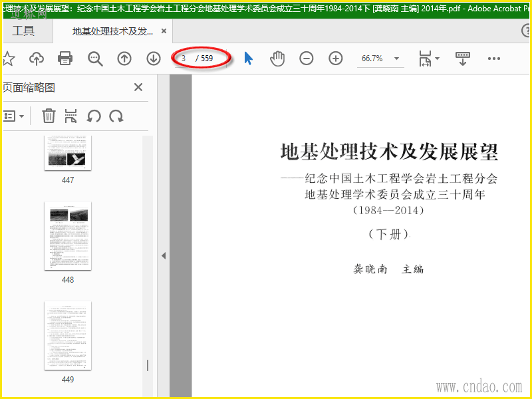
Task: Click the 页面缩略图 panel title
Action: click(29, 88)
